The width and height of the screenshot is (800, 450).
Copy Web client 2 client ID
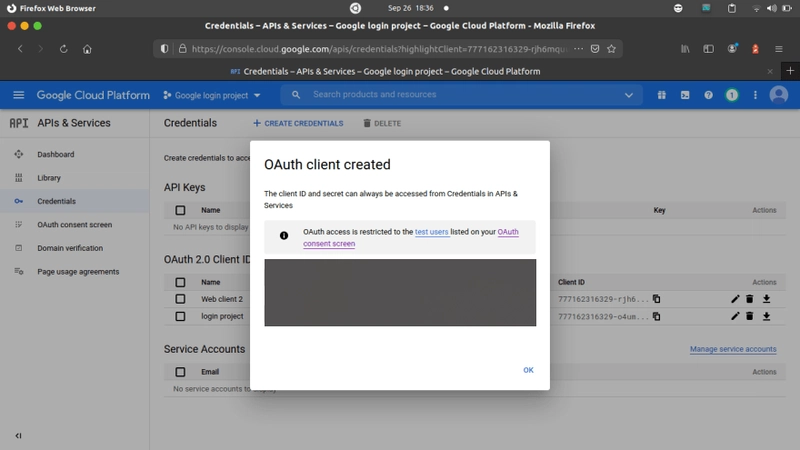(657, 299)
